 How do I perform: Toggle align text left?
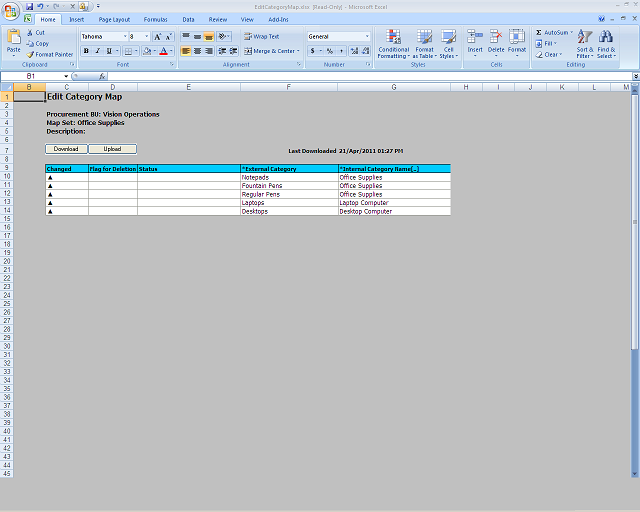tap(186, 51)
